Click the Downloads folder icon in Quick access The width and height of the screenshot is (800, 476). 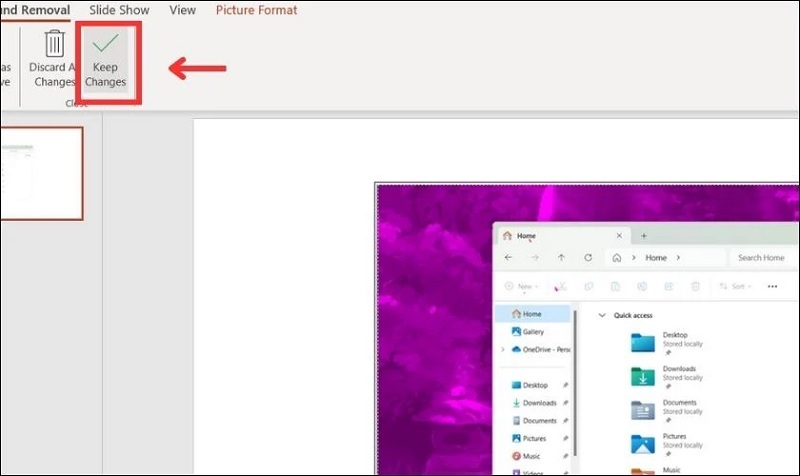click(642, 376)
